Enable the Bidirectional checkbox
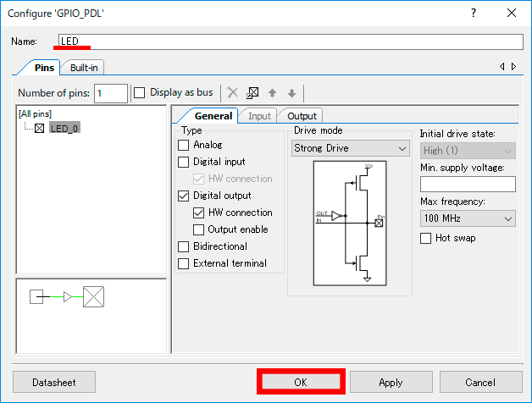The height and width of the screenshot is (403, 532). [x=184, y=246]
